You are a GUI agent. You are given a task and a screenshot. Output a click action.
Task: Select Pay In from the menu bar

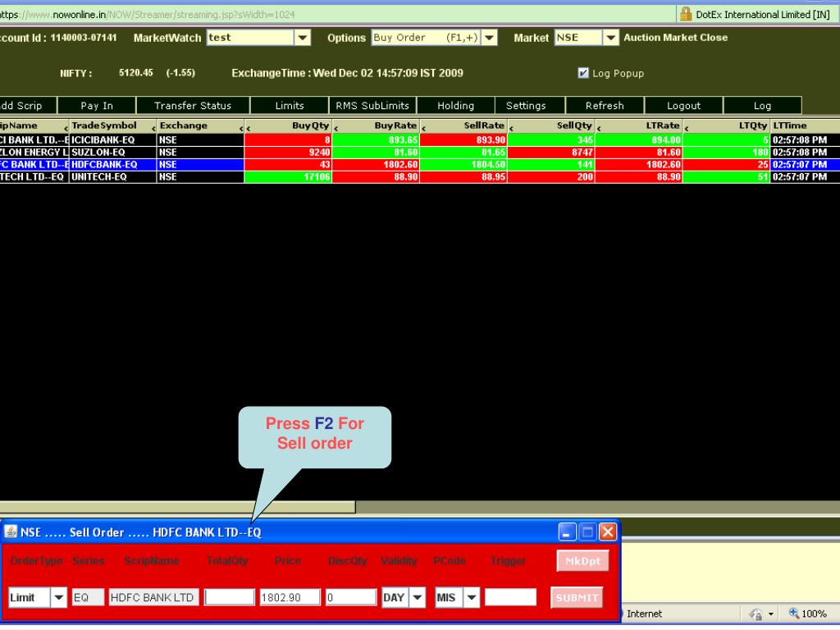pyautogui.click(x=97, y=106)
